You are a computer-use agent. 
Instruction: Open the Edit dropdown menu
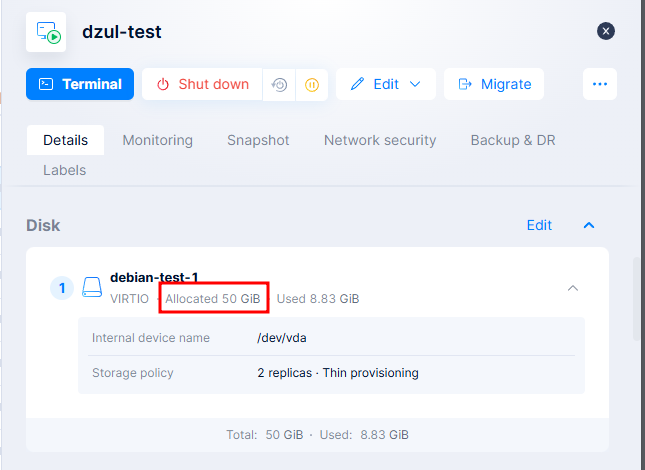click(x=385, y=85)
